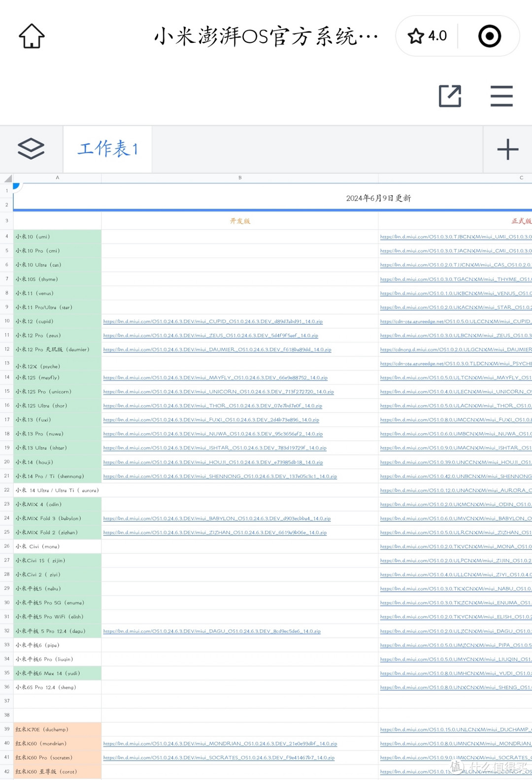Open the AURORA stable ROM link
This screenshot has height=780, width=532.
tap(456, 490)
